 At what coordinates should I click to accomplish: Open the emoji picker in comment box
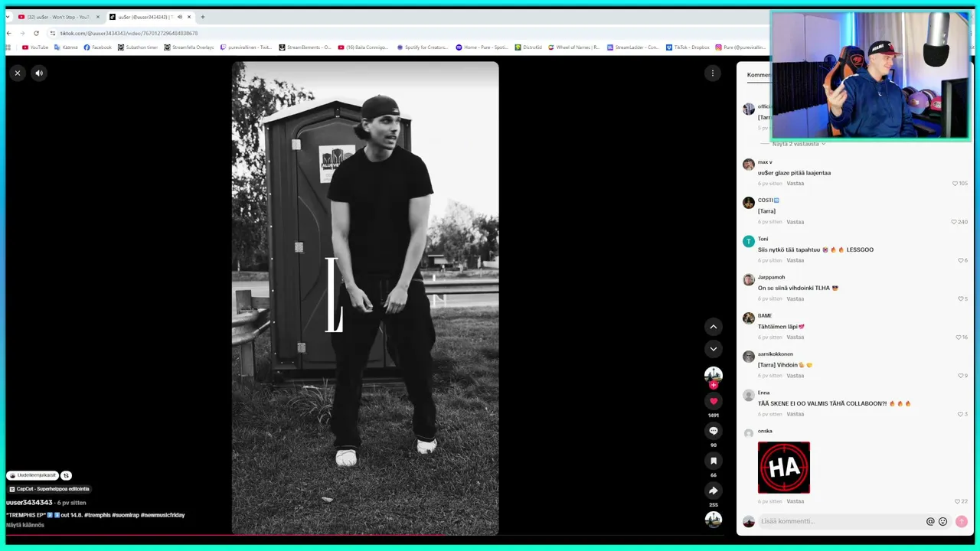(942, 521)
